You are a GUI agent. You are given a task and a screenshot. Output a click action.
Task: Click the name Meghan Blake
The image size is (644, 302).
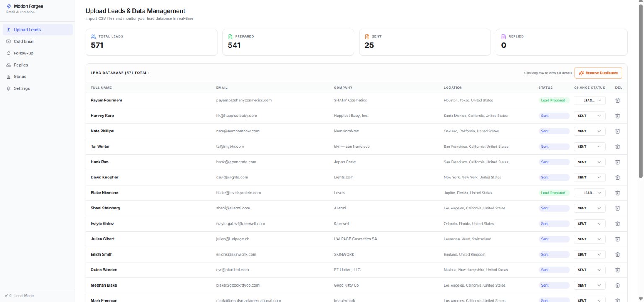(x=104, y=285)
